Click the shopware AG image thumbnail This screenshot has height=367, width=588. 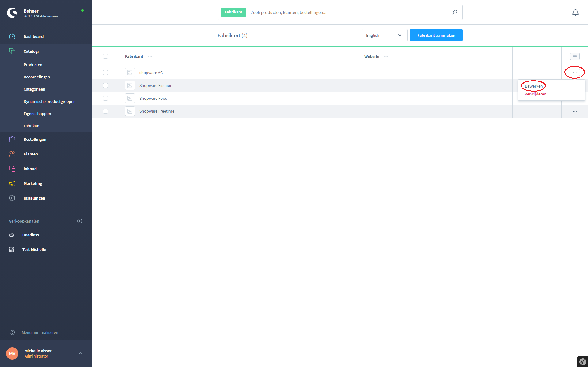130,73
